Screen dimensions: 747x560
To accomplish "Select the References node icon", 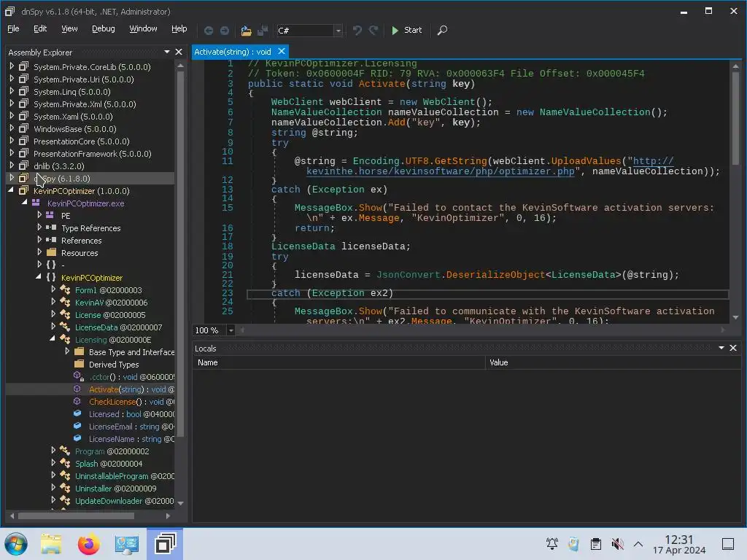I will pos(51,240).
